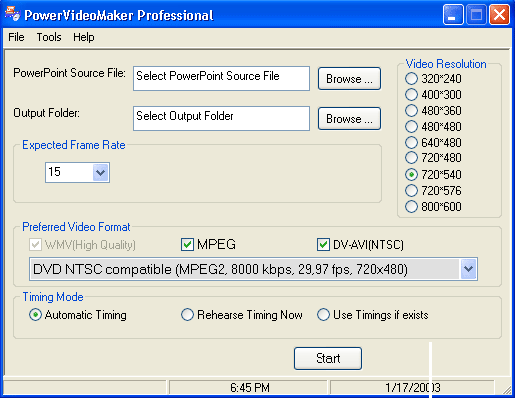Click the 1/17/2003 status bar date

point(413,388)
